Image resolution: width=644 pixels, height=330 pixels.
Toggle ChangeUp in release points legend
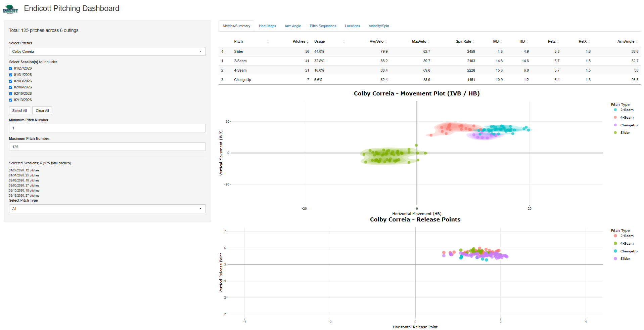pyautogui.click(x=626, y=251)
